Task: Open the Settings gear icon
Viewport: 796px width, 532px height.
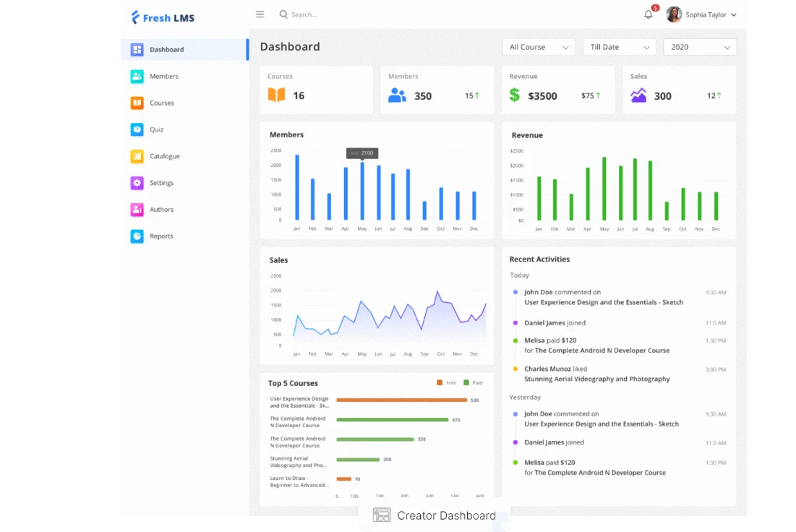Action: [x=136, y=183]
